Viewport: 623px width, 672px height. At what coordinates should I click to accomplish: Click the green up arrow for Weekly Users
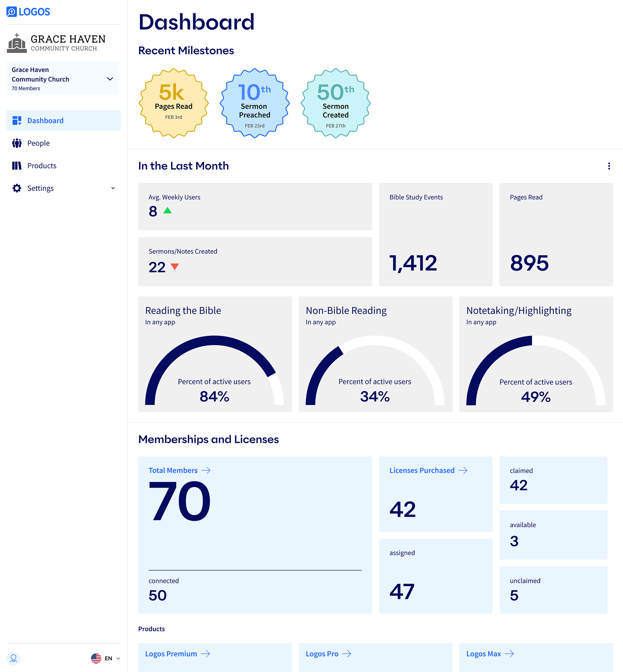point(168,211)
